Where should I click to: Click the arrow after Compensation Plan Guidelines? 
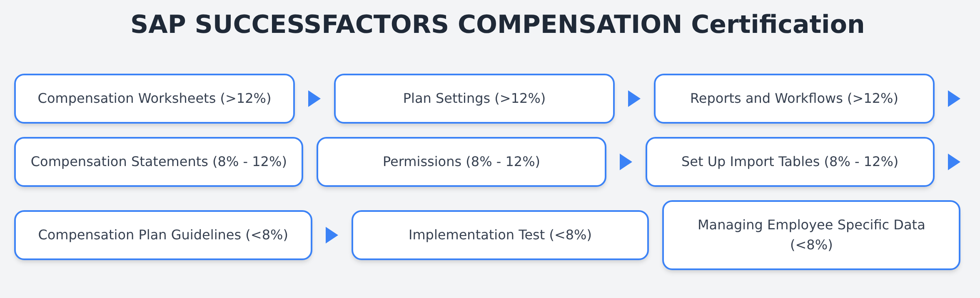(332, 235)
